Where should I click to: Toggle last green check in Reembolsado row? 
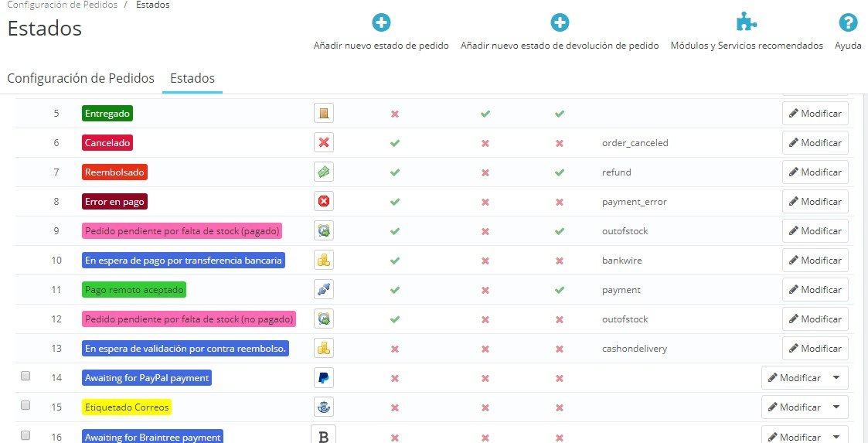[560, 172]
